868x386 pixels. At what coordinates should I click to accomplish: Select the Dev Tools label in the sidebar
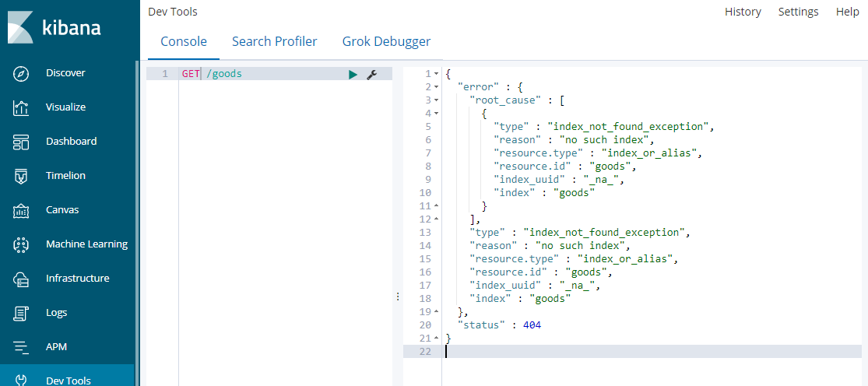pos(69,381)
